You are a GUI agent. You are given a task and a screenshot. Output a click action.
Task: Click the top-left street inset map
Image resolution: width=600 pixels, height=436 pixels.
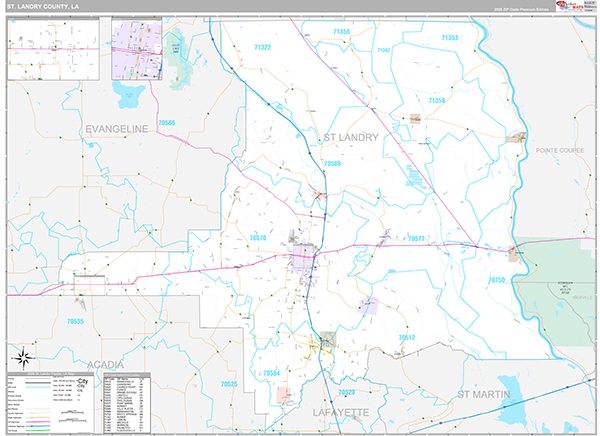(56, 48)
